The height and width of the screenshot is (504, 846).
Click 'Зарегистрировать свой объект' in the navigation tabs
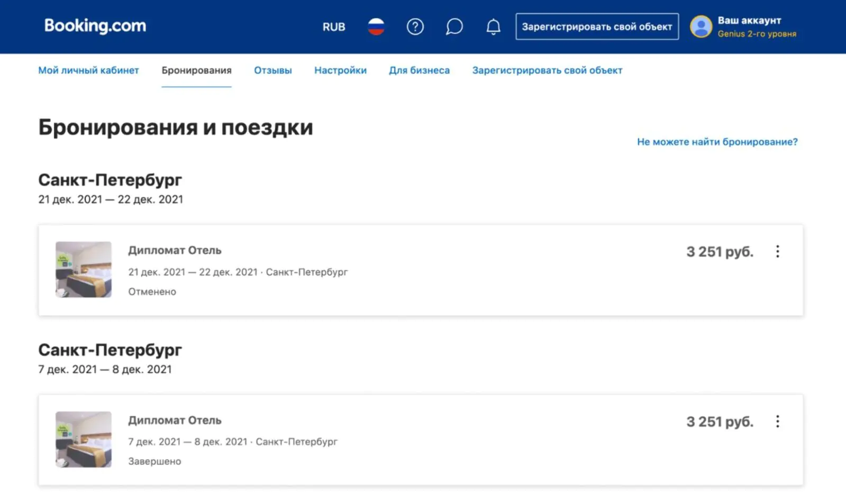pos(547,70)
